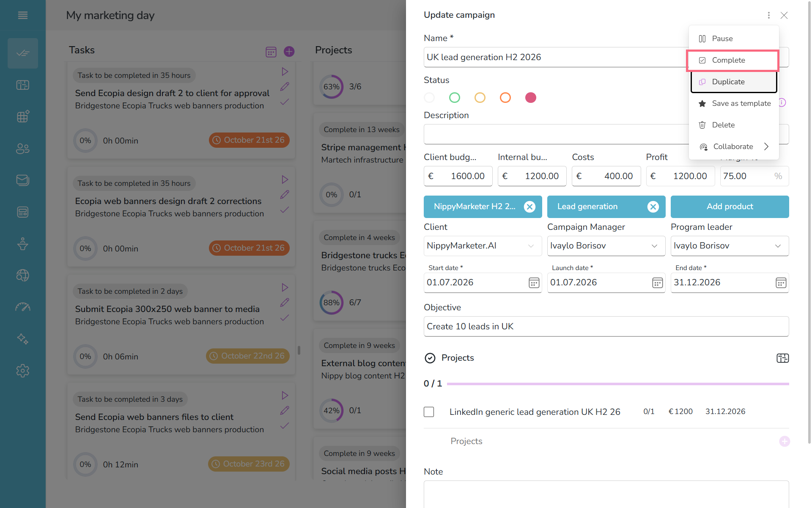Open the globe sidebar icon
Screen dimensions: 812x508
tap(23, 276)
